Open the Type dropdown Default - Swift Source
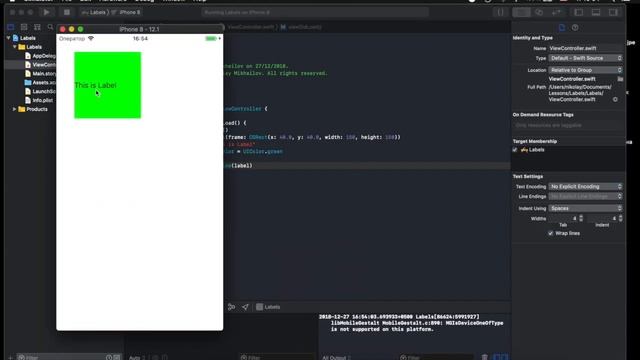Image resolution: width=640 pixels, height=360 pixels. 585,58
